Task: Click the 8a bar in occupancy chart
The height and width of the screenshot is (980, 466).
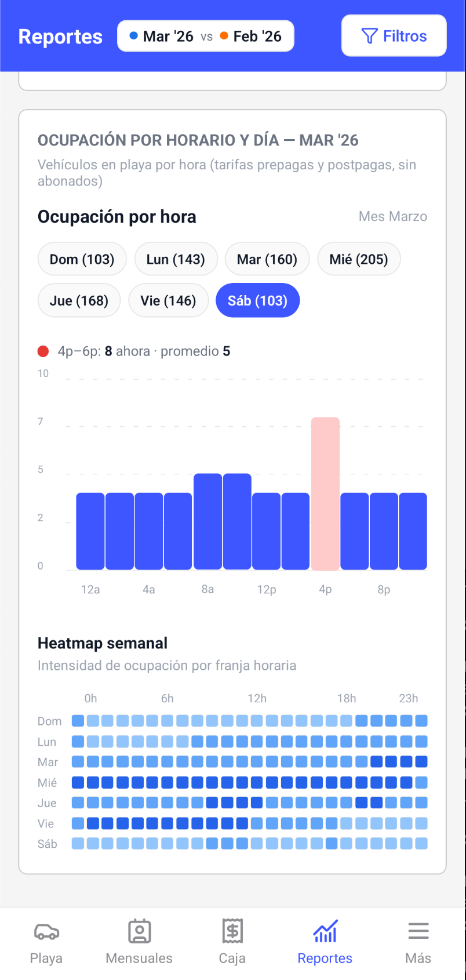Action: pyautogui.click(x=207, y=522)
